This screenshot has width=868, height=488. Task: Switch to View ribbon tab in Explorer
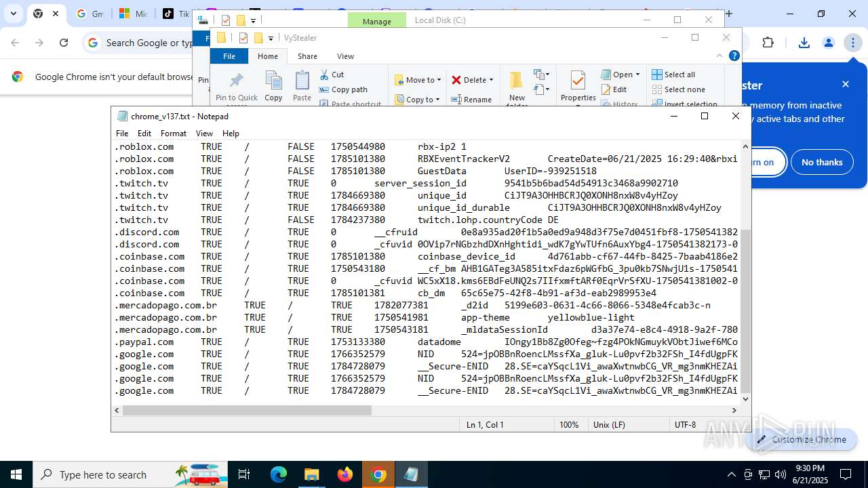pyautogui.click(x=346, y=56)
